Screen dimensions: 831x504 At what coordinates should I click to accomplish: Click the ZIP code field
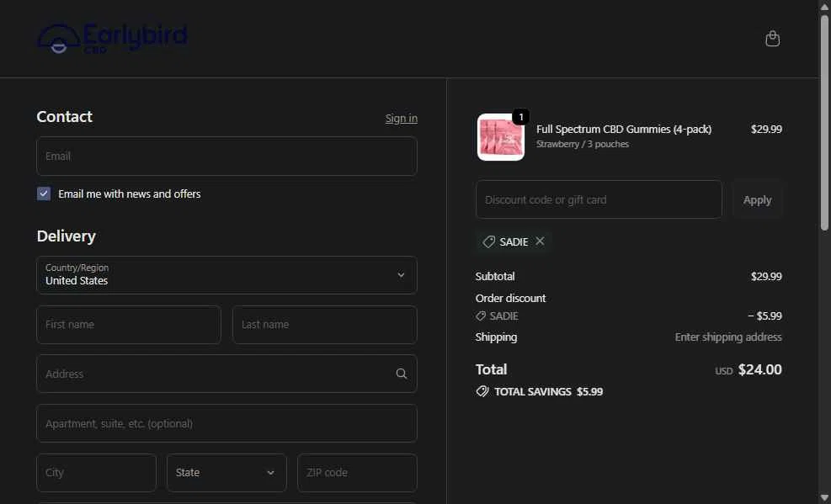[x=357, y=473]
